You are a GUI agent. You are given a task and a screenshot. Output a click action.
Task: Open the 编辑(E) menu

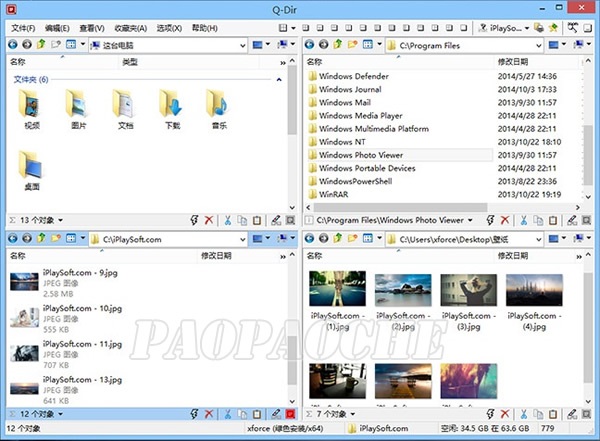coord(57,28)
